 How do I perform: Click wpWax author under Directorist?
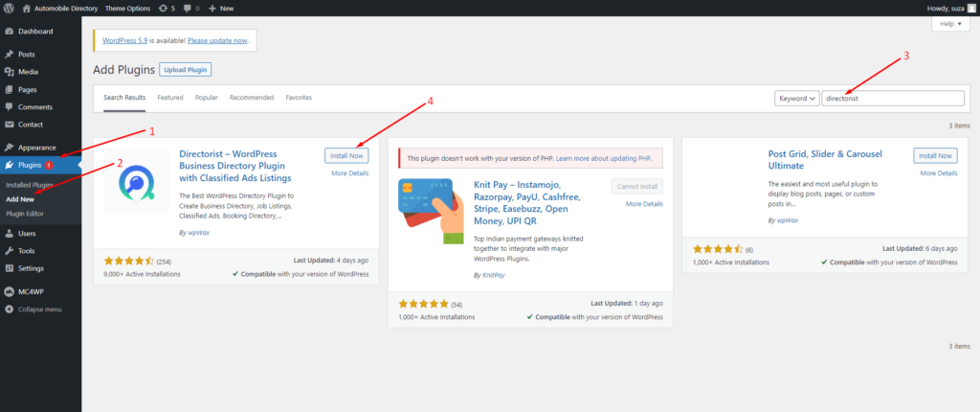click(x=197, y=232)
